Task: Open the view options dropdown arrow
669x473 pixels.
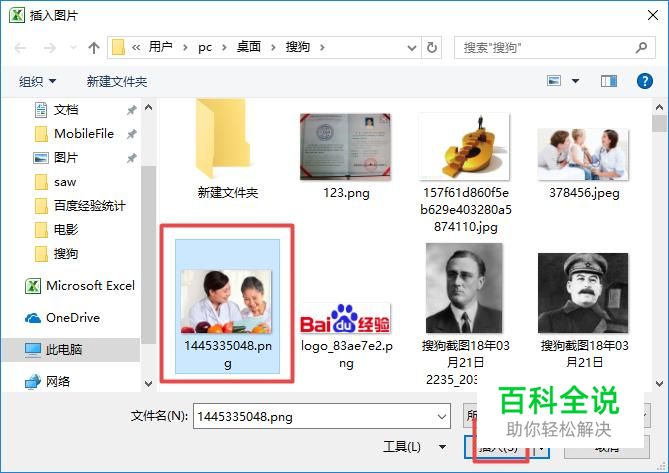Action: (x=575, y=81)
